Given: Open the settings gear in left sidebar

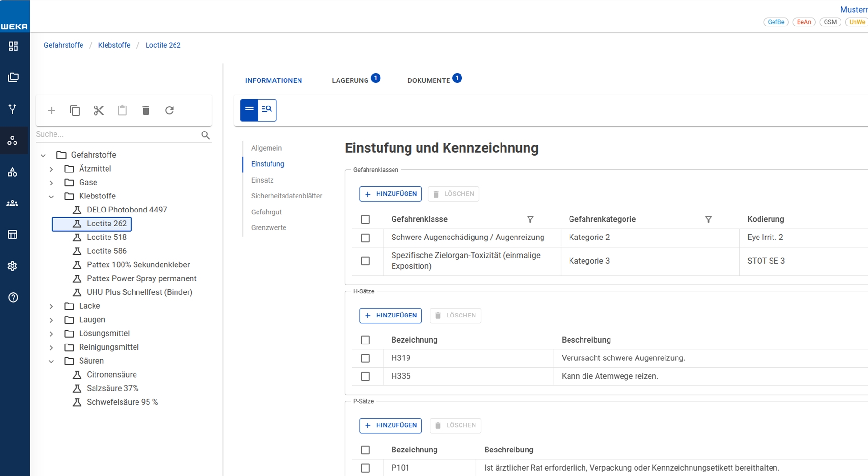Looking at the screenshot, I should [x=13, y=266].
